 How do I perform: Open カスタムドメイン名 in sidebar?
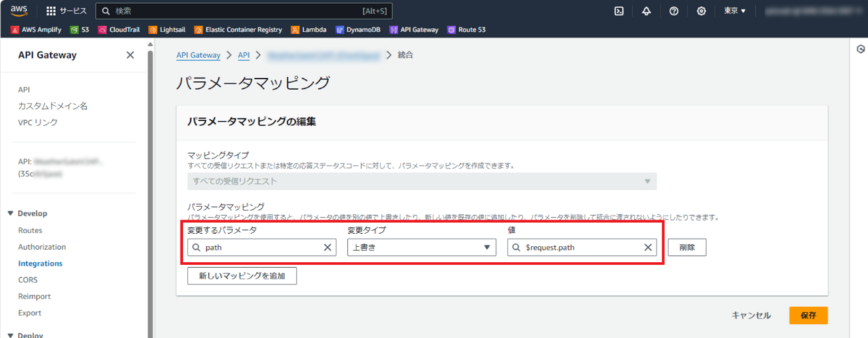click(x=53, y=106)
